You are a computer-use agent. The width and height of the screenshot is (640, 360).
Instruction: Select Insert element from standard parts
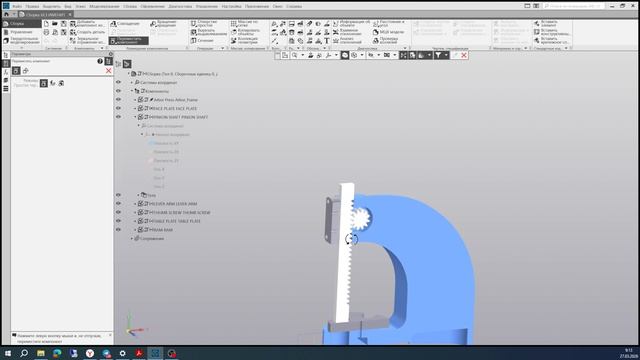(x=545, y=24)
